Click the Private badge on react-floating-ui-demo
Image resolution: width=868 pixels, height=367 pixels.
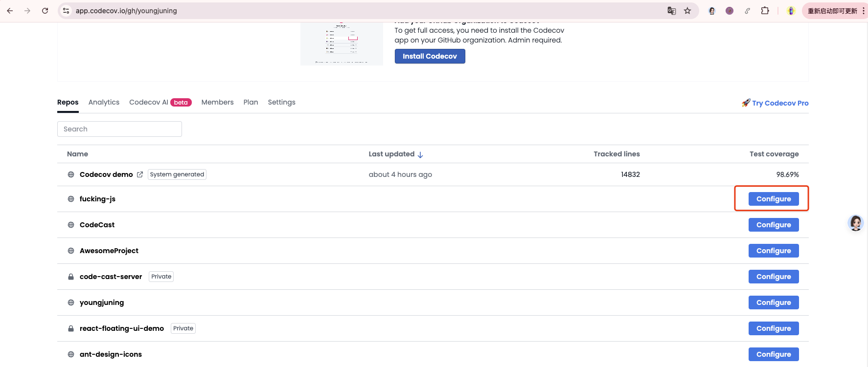click(183, 328)
